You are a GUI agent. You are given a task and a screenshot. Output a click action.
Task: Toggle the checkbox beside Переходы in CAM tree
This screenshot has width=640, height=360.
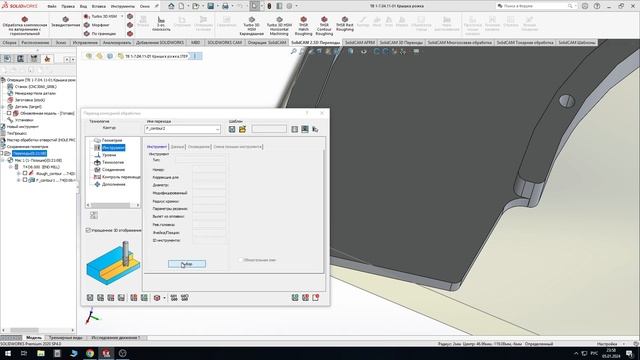tap(2, 153)
